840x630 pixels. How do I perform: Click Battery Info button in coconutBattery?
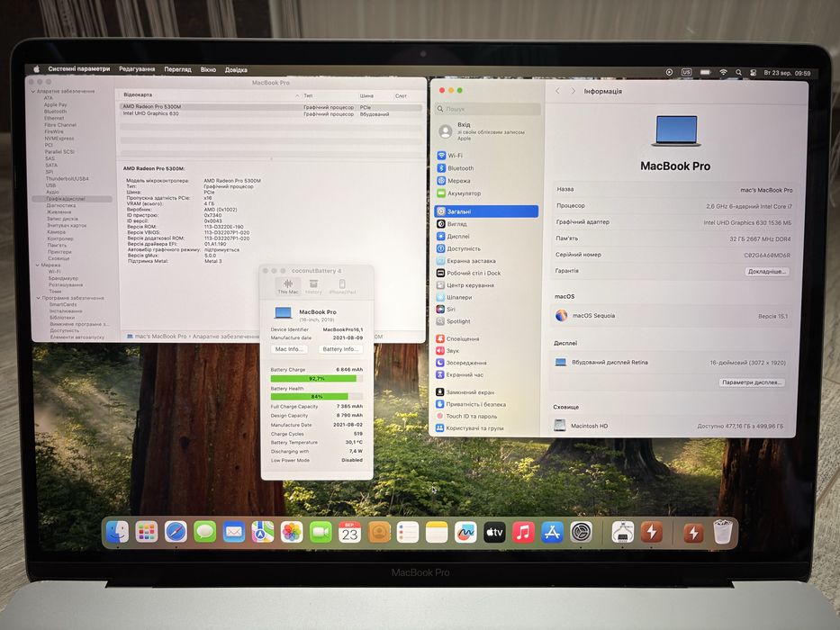click(x=340, y=349)
